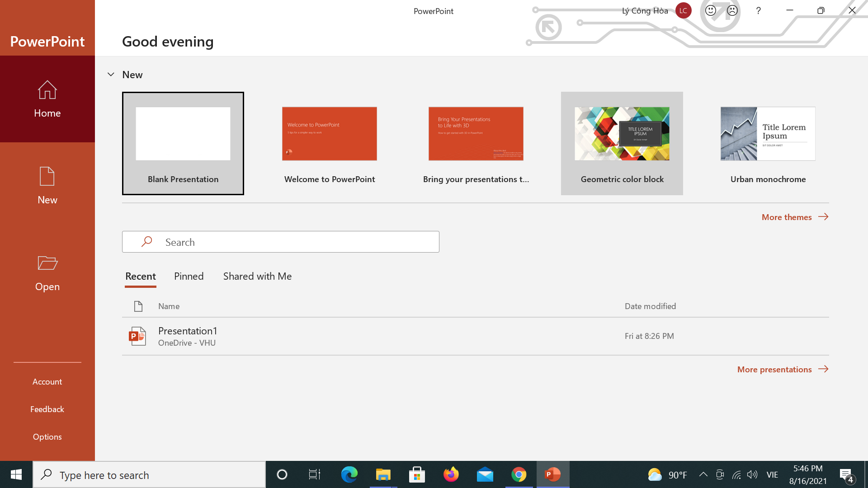
Task: Collapse the New templates section chevron
Action: point(111,75)
